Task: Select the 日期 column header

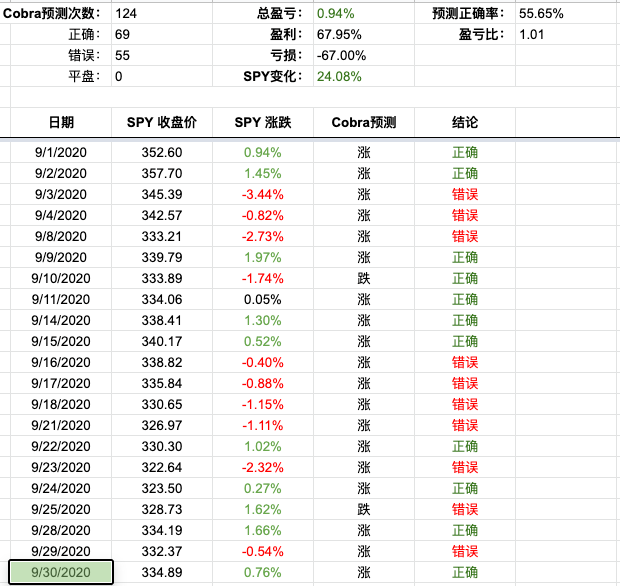Action: (x=61, y=122)
